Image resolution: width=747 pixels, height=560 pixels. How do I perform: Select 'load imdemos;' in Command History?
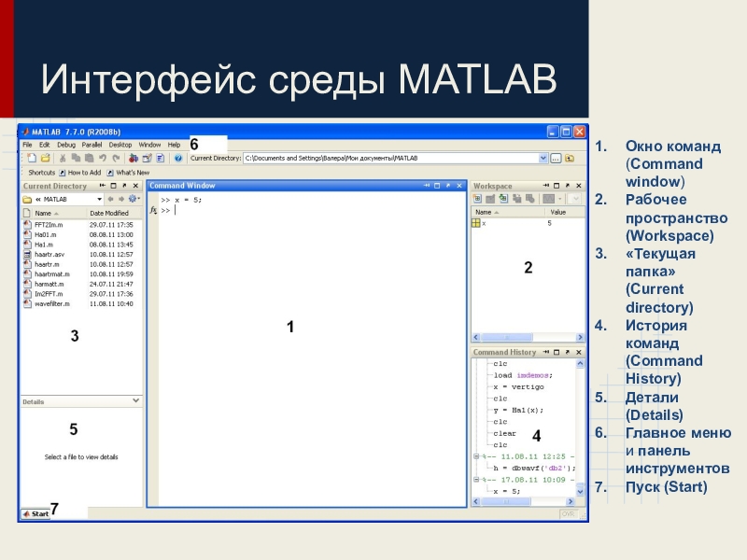(x=523, y=375)
